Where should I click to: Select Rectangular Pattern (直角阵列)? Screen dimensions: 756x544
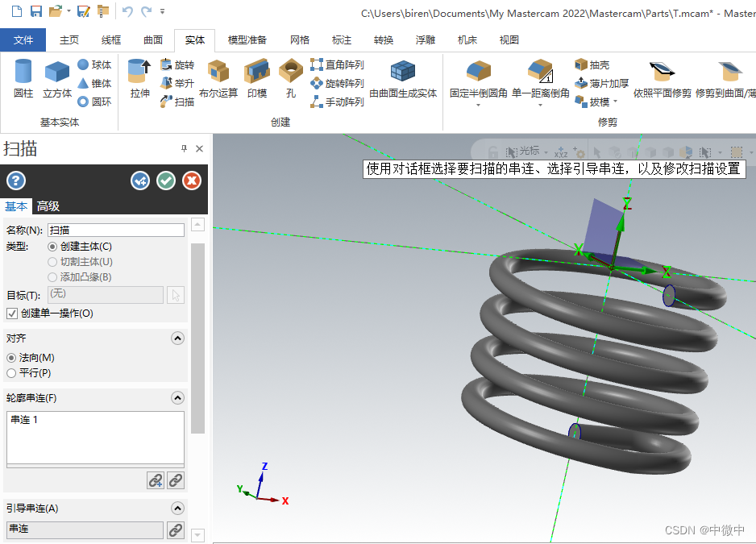coord(337,64)
